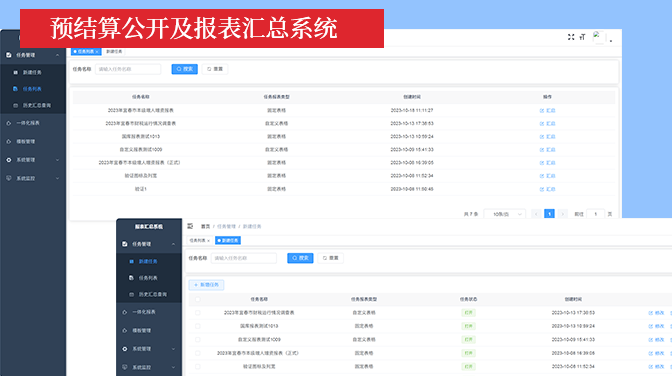
Task: Click green status tag in 国库报表测试1013 lower row
Action: point(468,326)
